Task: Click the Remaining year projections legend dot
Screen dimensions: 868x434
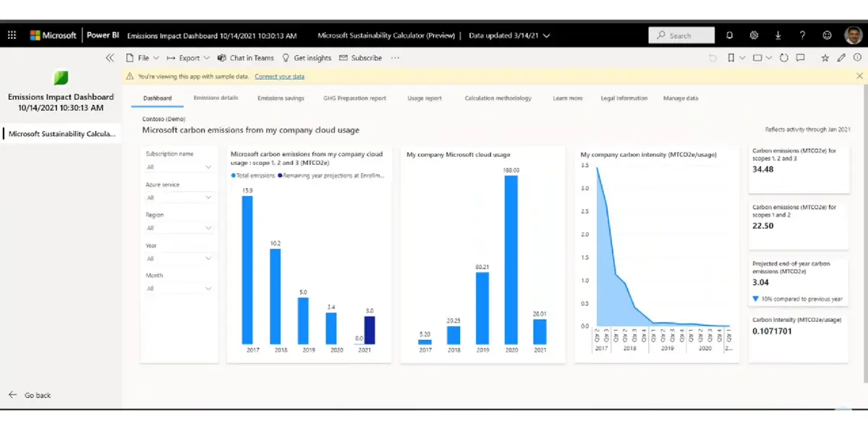Action: 279,176
